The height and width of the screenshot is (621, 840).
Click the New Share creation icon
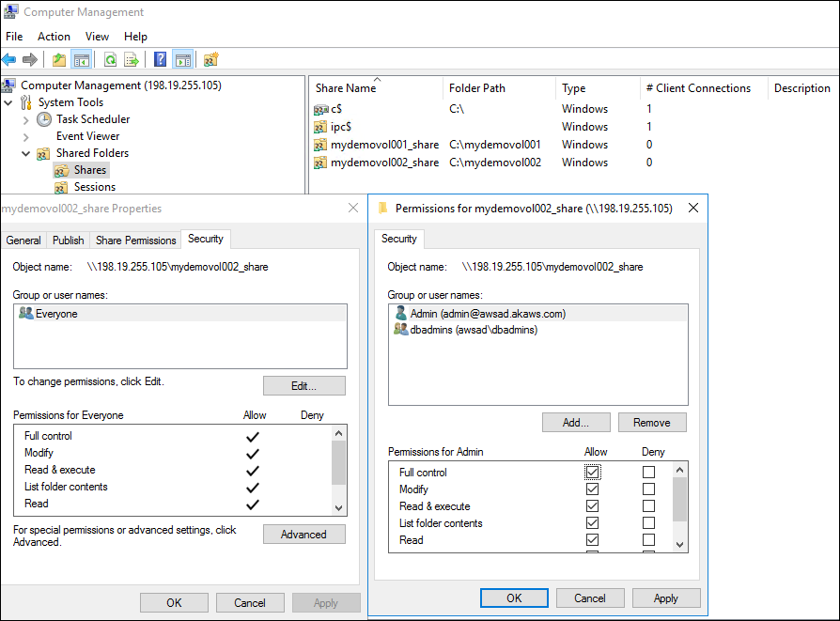[x=210, y=59]
